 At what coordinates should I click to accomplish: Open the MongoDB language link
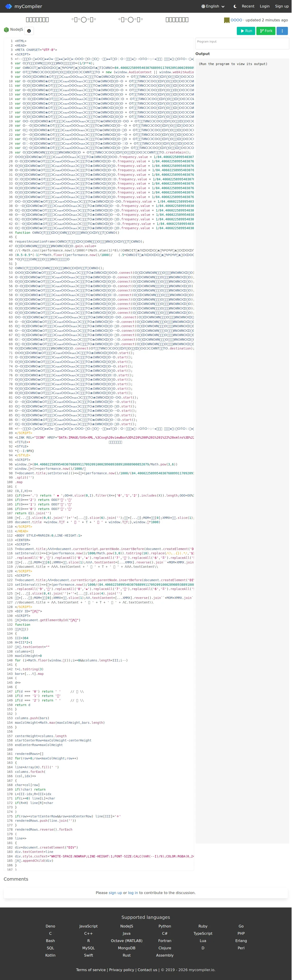point(127,948)
